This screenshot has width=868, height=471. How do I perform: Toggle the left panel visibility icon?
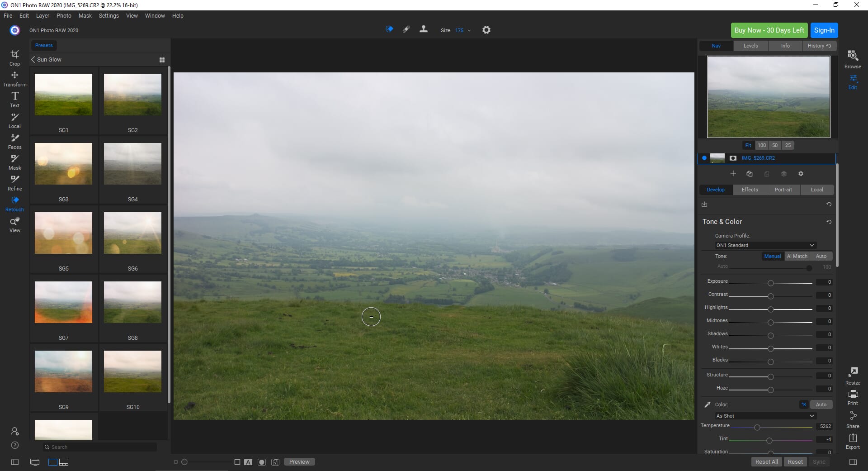pos(15,462)
